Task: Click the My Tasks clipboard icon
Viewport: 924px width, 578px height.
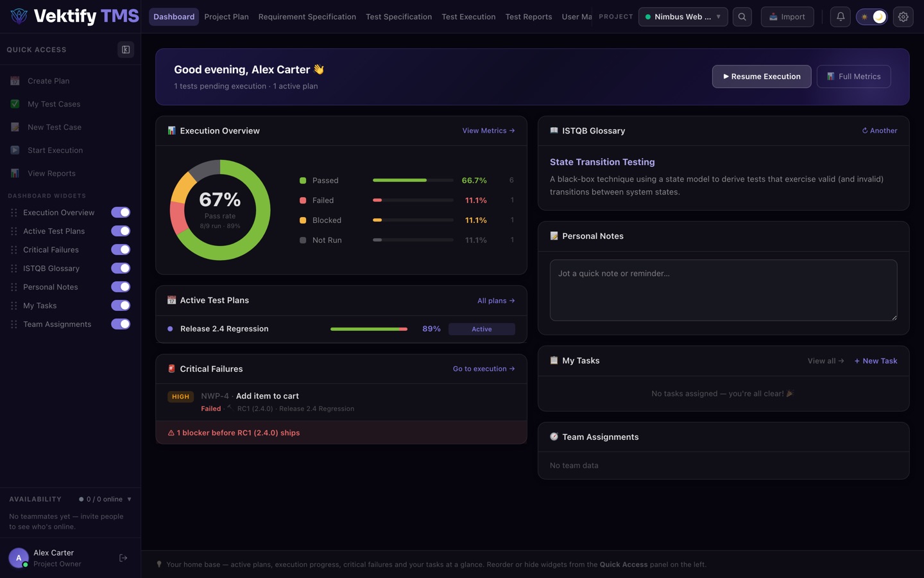Action: [554, 360]
